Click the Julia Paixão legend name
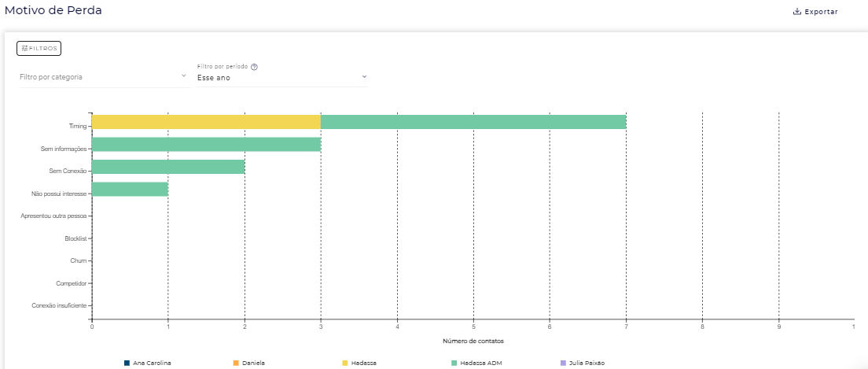This screenshot has height=369, width=868. pos(587,363)
